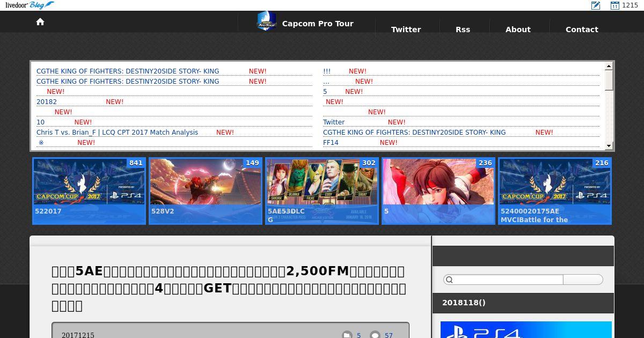The image size is (644, 338).
Task: Click the livedoor Blog logo
Action: tap(30, 5)
